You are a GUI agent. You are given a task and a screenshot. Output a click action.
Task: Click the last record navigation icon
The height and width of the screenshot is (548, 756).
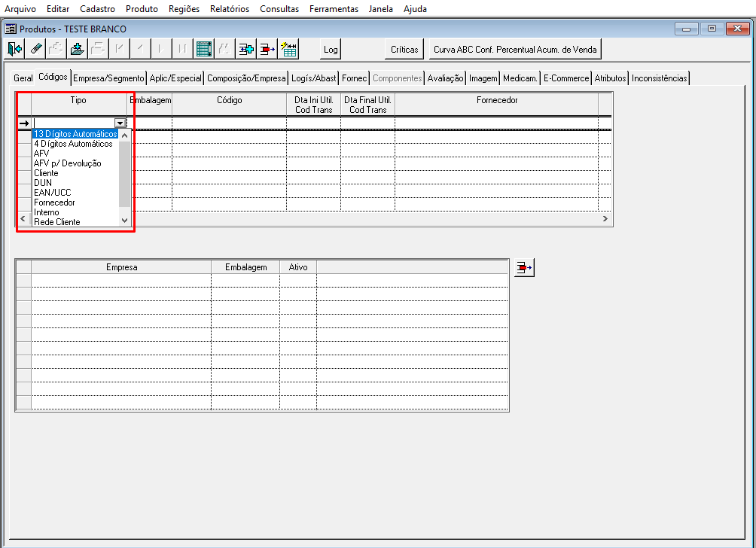tap(182, 49)
